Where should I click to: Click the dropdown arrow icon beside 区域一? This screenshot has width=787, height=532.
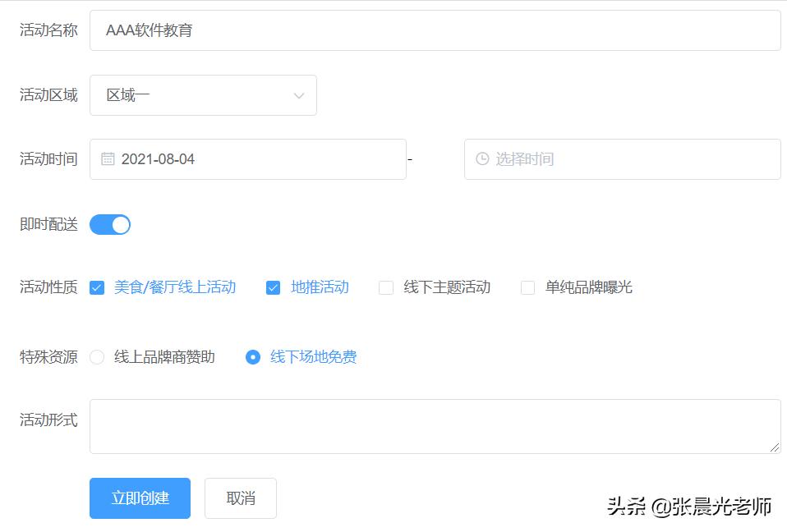point(298,95)
